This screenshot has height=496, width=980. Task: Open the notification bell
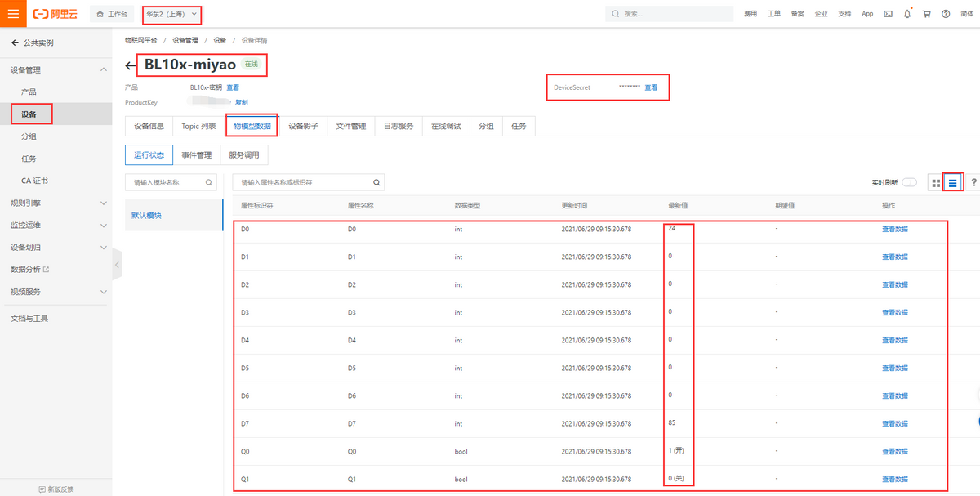click(907, 14)
